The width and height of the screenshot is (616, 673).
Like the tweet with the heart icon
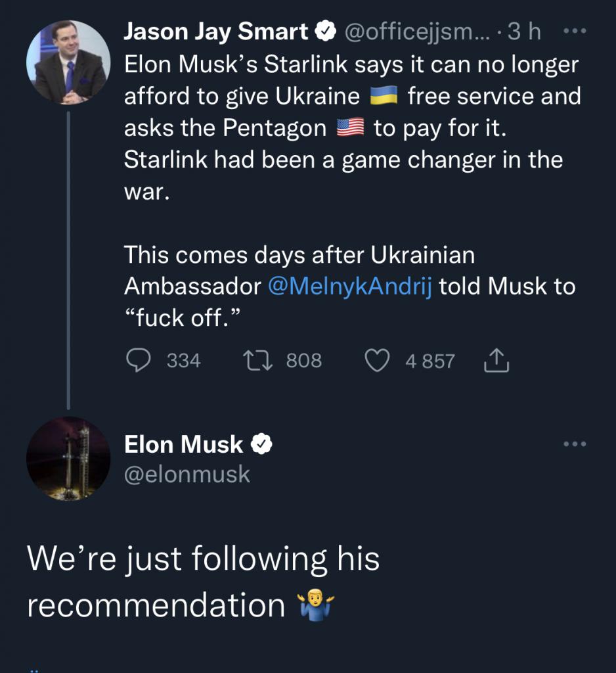(377, 360)
